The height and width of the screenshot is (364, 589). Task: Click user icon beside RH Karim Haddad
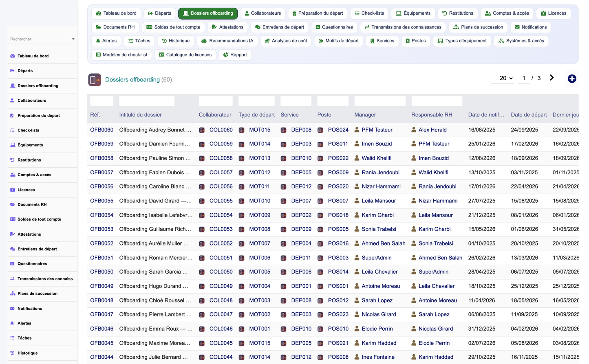[414, 357]
